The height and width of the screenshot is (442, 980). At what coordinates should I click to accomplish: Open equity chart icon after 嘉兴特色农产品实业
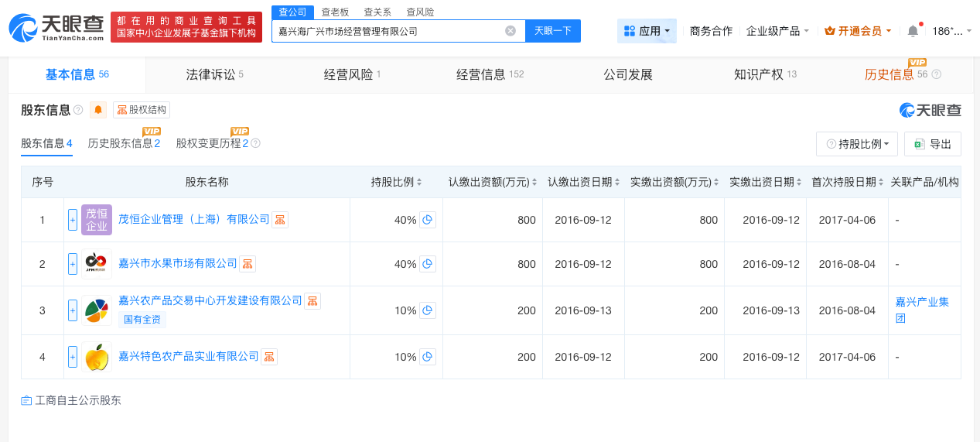pos(269,357)
